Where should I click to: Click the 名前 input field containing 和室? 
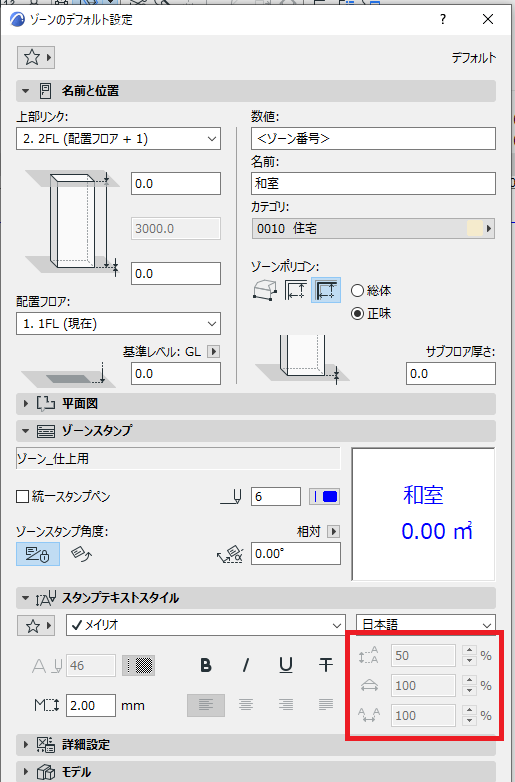tap(373, 184)
